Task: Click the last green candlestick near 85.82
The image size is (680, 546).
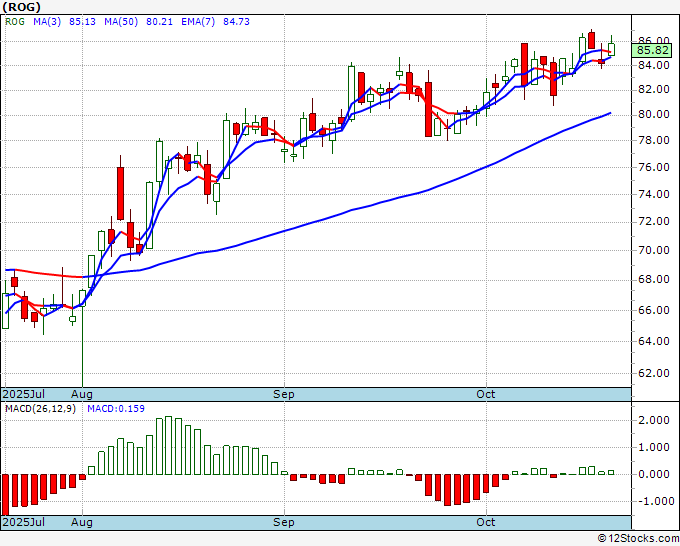Action: pyautogui.click(x=611, y=49)
